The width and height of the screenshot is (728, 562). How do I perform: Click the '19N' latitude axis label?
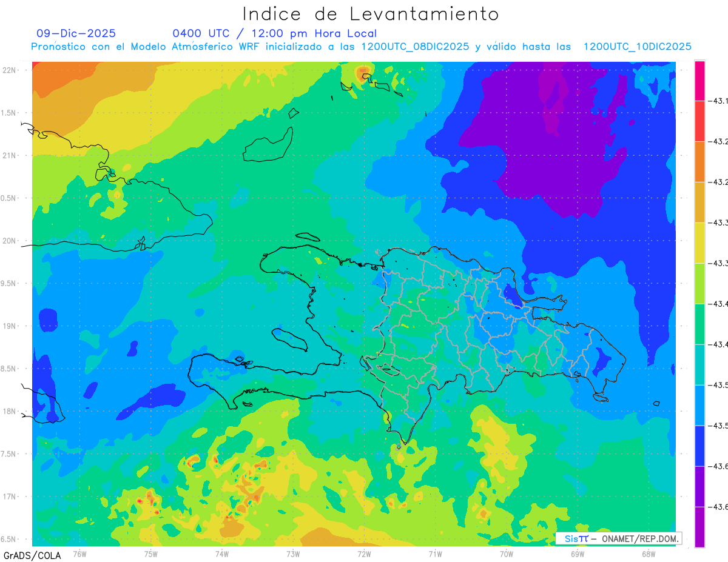click(10, 326)
